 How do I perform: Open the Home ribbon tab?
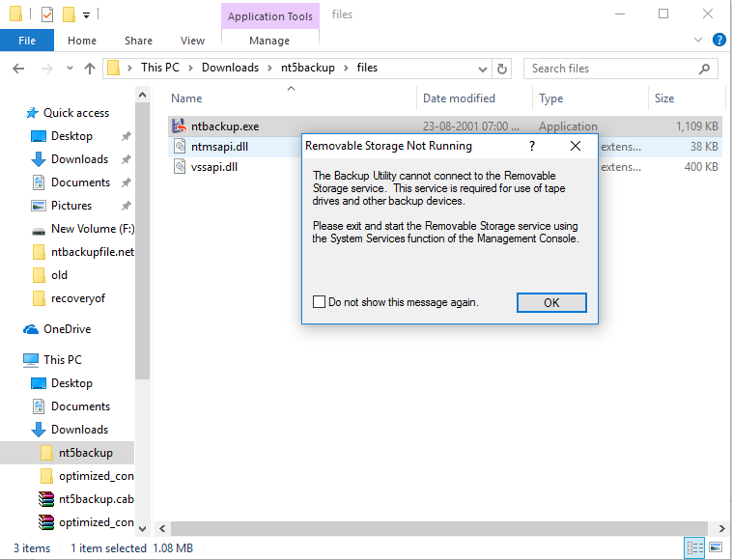[x=82, y=41]
